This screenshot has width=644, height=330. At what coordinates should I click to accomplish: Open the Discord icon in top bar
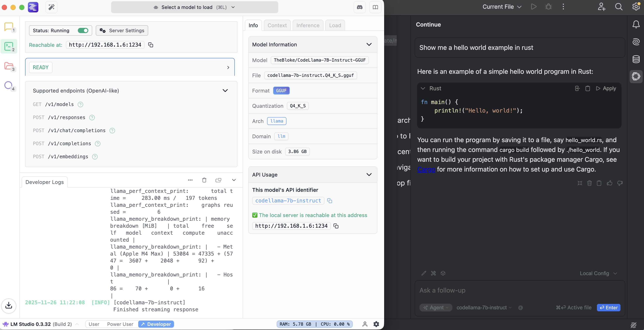pos(359,7)
